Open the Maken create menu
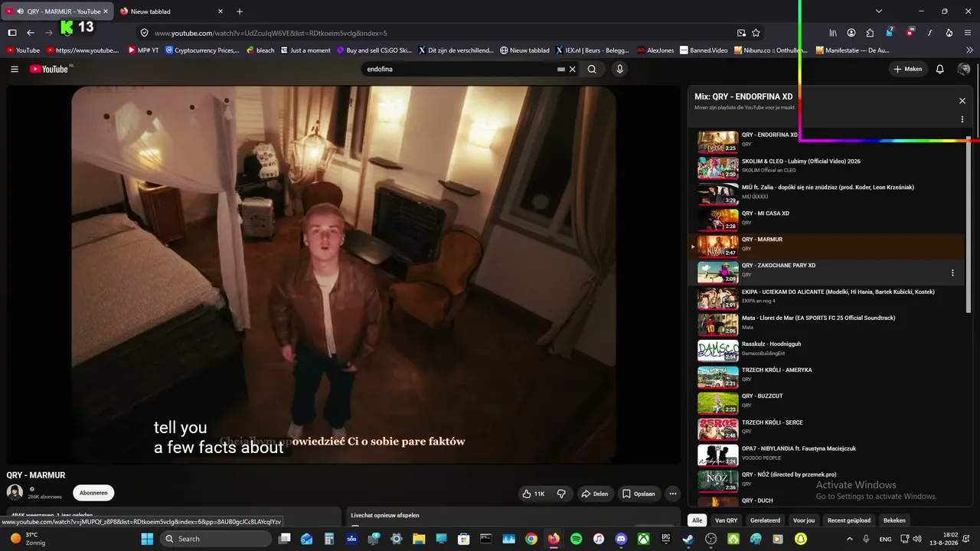Viewport: 980px width, 551px height. click(x=908, y=69)
